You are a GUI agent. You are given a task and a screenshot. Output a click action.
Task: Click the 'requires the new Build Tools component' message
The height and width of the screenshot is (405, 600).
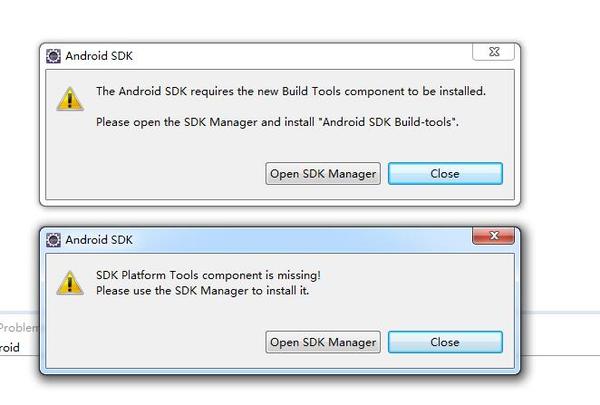pos(291,91)
